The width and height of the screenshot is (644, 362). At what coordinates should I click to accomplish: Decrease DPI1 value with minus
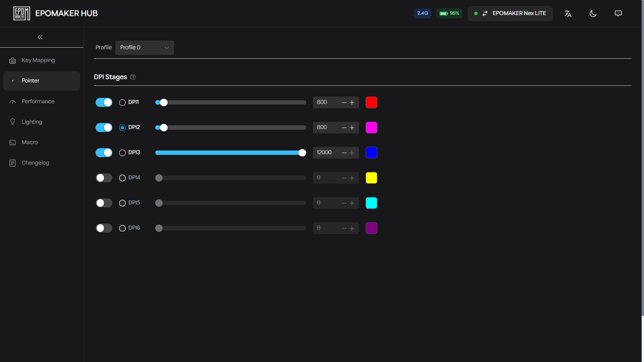click(x=344, y=102)
